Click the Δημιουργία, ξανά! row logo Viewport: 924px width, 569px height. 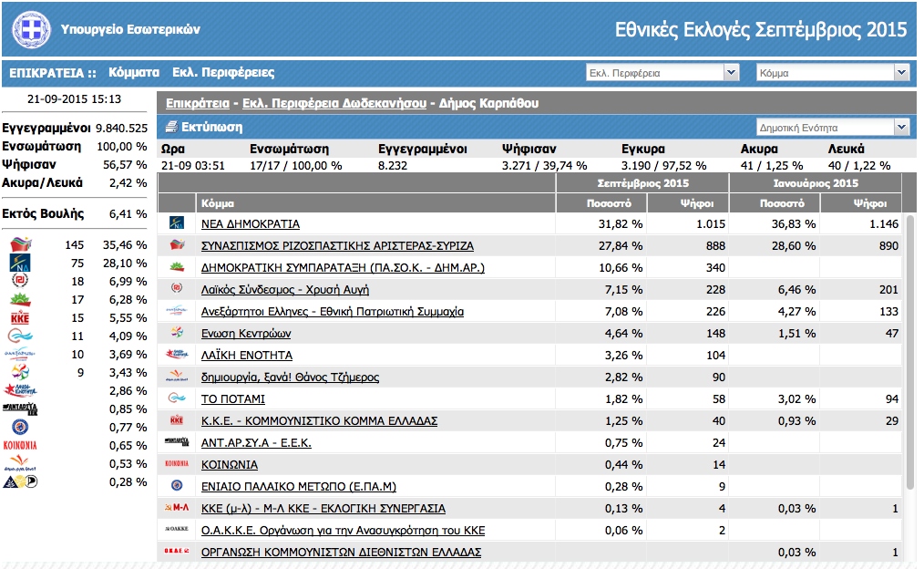pos(177,377)
